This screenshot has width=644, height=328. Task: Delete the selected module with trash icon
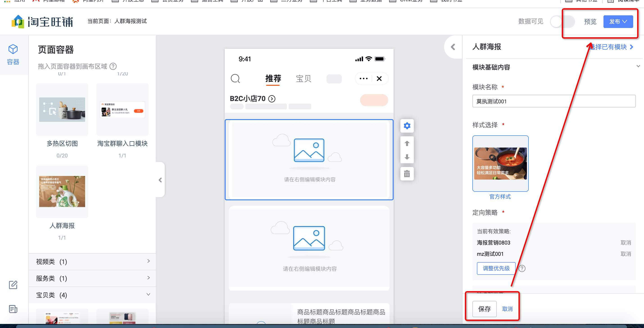click(x=407, y=173)
